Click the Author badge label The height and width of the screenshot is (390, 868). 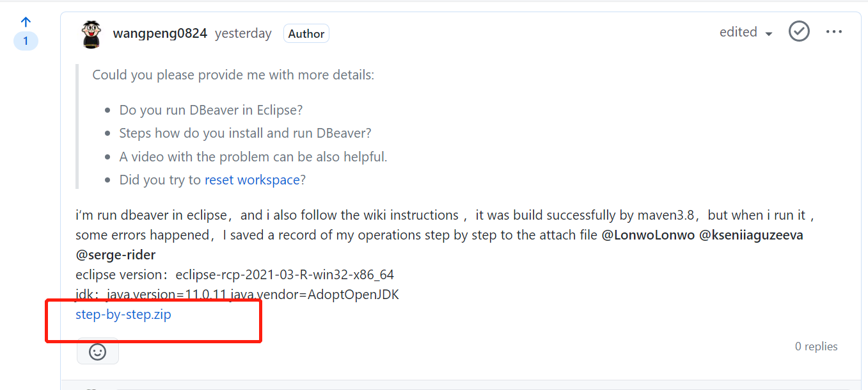tap(306, 33)
